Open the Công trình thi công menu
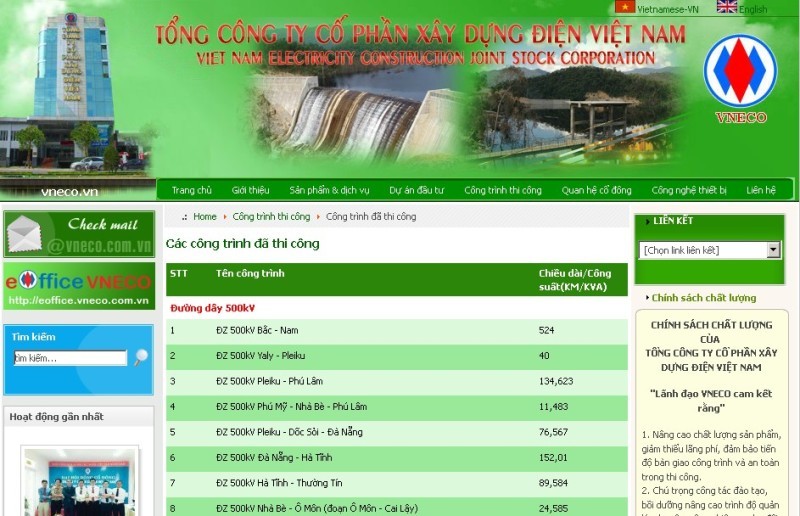 503,190
